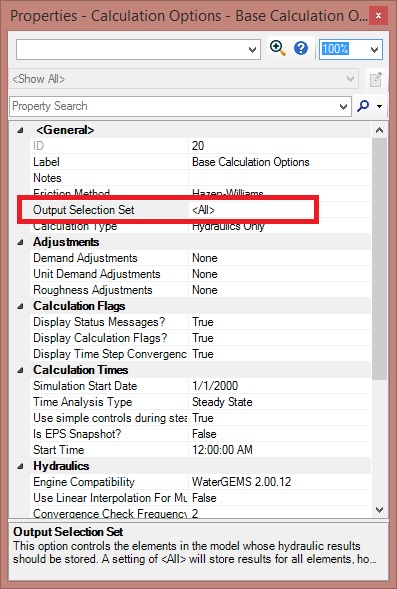Viewport: 397px width, 589px height.
Task: Select the Roughness Adjustments property
Action: point(93,290)
